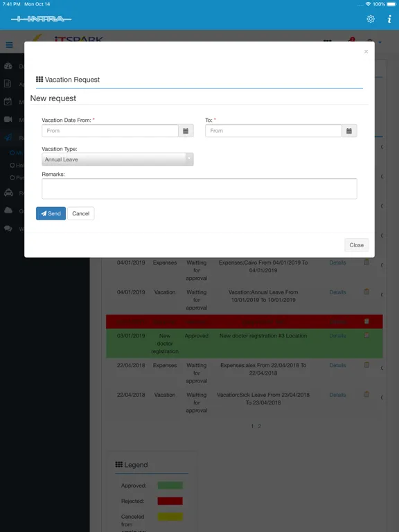Open Details link for 22/04/2018 Expenses row
Image resolution: width=399 pixels, height=532 pixels.
tap(337, 366)
